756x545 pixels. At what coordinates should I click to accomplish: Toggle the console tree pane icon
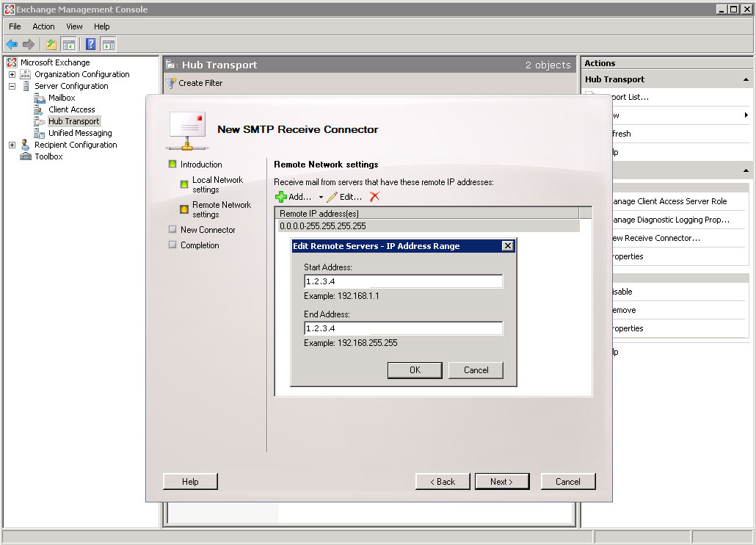pyautogui.click(x=69, y=45)
